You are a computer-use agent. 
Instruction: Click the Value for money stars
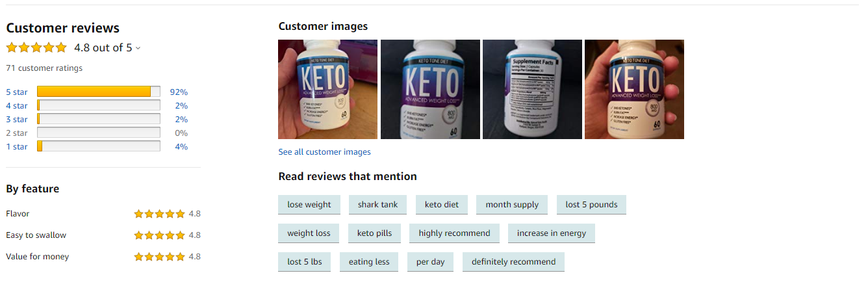click(159, 257)
